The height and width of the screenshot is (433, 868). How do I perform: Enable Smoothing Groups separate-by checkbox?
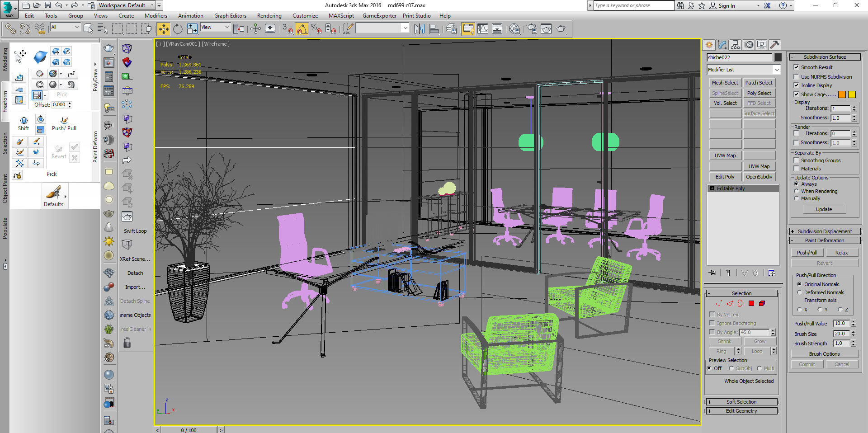[796, 160]
